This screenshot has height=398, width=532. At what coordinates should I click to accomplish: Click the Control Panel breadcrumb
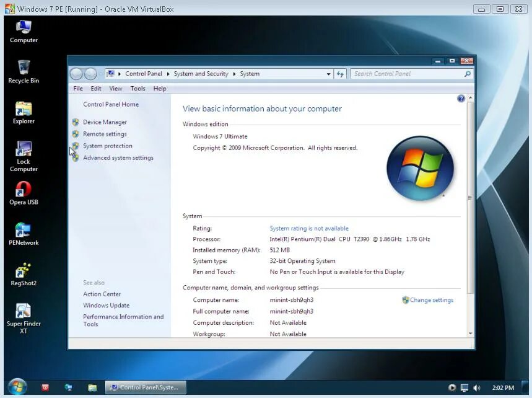[x=144, y=74]
